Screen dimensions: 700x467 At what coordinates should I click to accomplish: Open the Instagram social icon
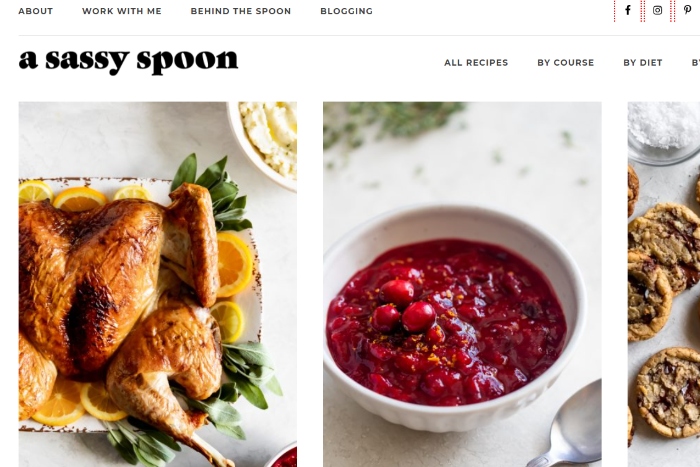click(x=657, y=10)
